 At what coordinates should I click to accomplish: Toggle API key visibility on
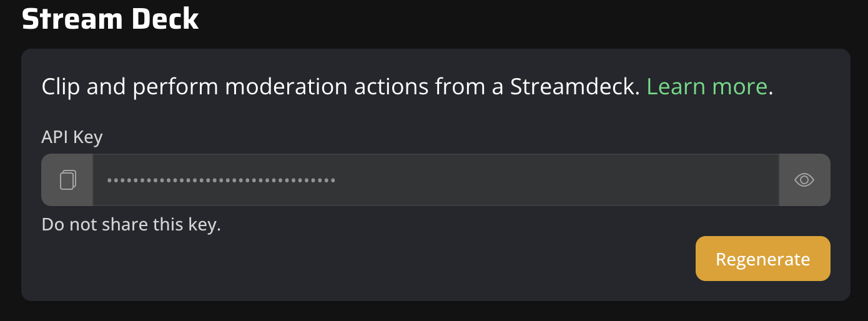click(x=804, y=180)
